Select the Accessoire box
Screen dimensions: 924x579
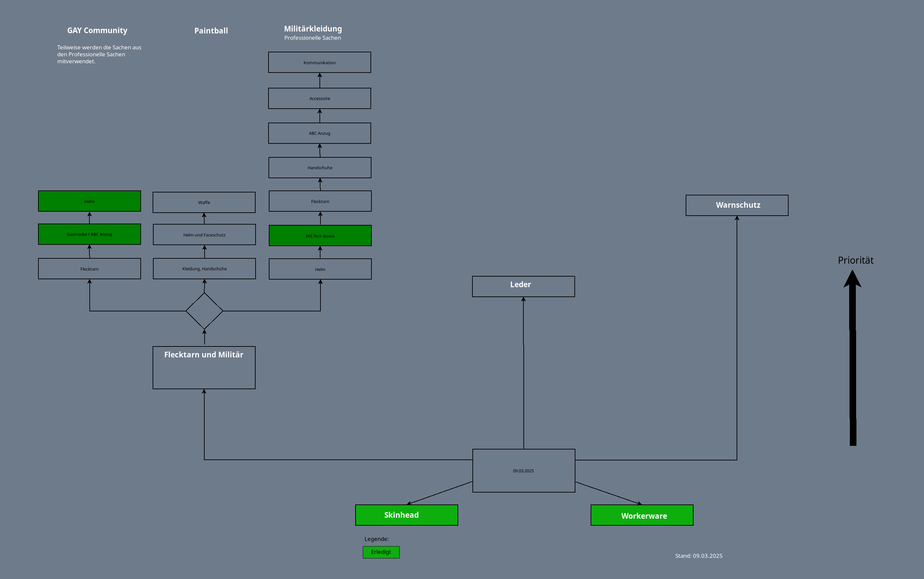click(x=319, y=98)
